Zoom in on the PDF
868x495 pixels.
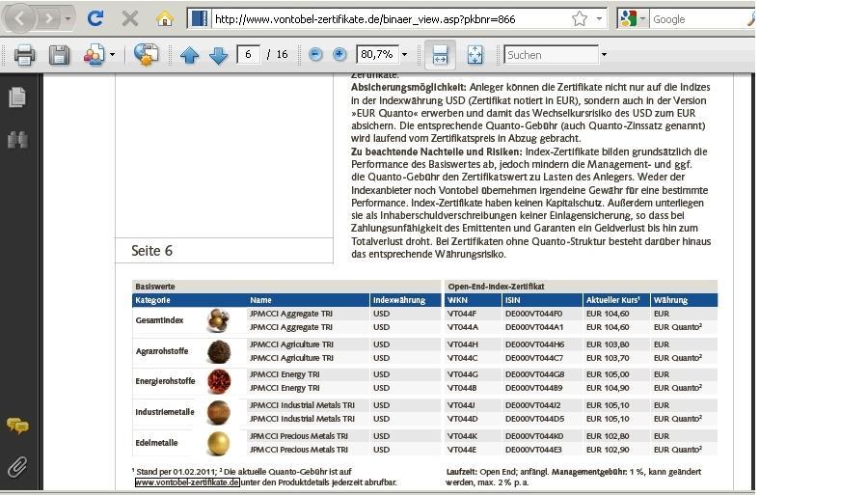coord(339,54)
